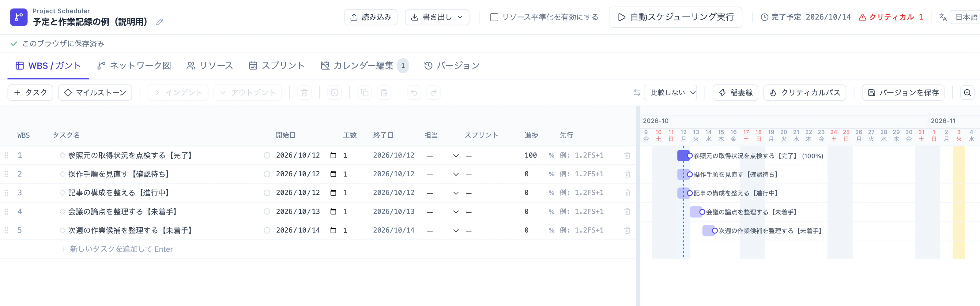This screenshot has height=306, width=980.
Task: Add a new task with タスク button
Action: [x=30, y=93]
